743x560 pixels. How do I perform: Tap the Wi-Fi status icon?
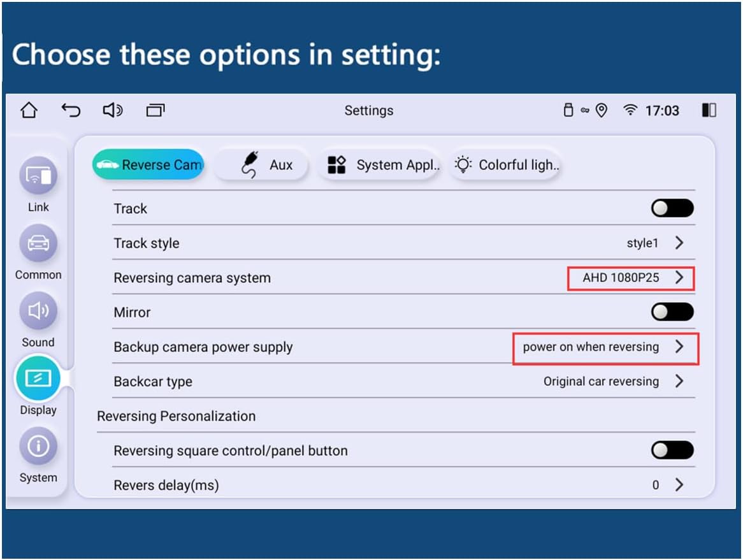[630, 110]
